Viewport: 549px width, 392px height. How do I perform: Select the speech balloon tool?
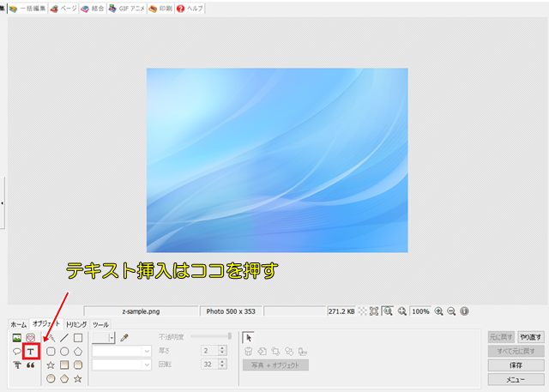point(17,352)
